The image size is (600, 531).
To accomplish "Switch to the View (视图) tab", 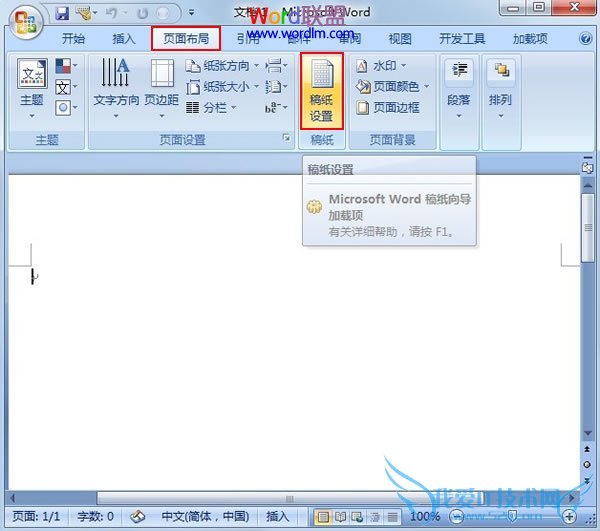I will coord(400,39).
